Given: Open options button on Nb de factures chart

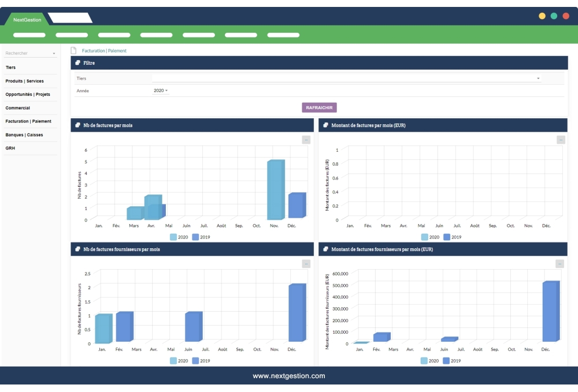Looking at the screenshot, I should point(306,140).
